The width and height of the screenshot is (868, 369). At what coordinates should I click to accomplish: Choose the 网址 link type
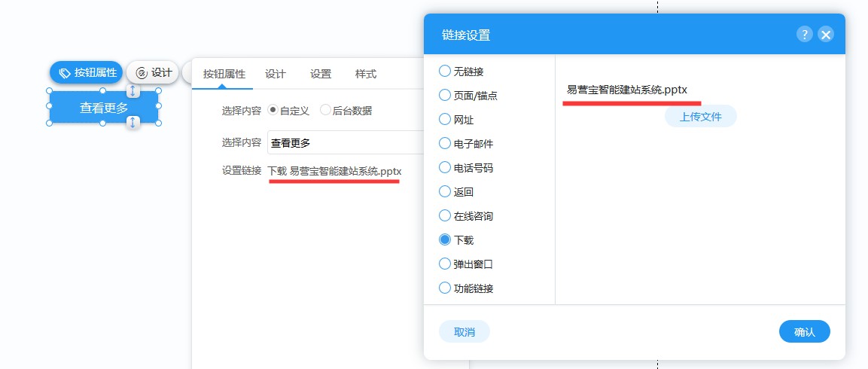[x=444, y=119]
